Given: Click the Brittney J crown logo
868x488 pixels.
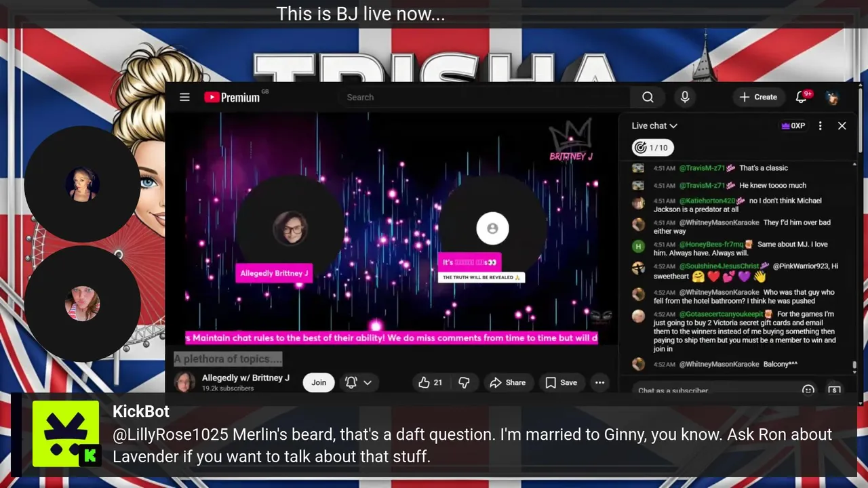Looking at the screenshot, I should (571, 140).
